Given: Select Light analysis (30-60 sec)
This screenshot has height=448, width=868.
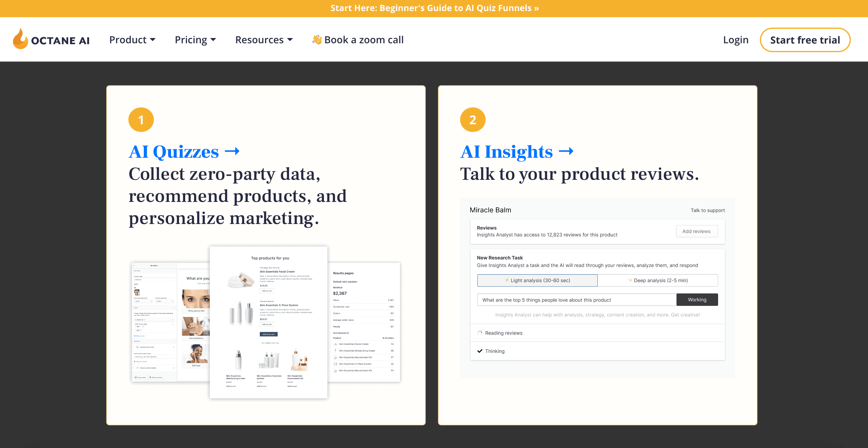Looking at the screenshot, I should tap(537, 280).
